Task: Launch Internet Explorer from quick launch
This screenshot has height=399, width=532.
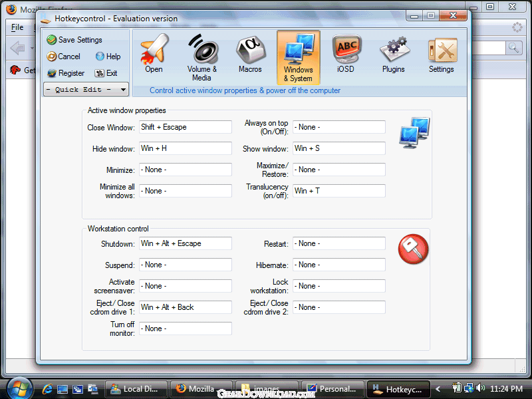Action: pyautogui.click(x=47, y=389)
